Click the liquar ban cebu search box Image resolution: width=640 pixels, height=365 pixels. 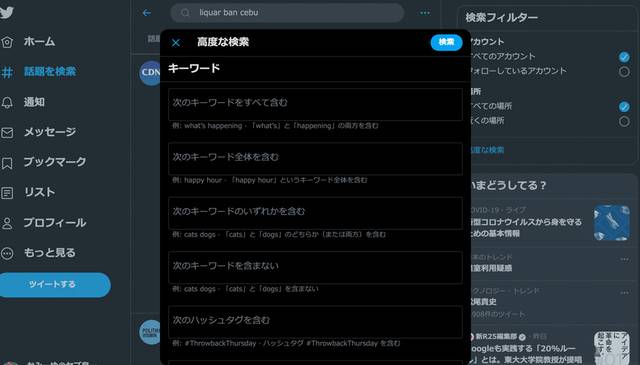287,13
